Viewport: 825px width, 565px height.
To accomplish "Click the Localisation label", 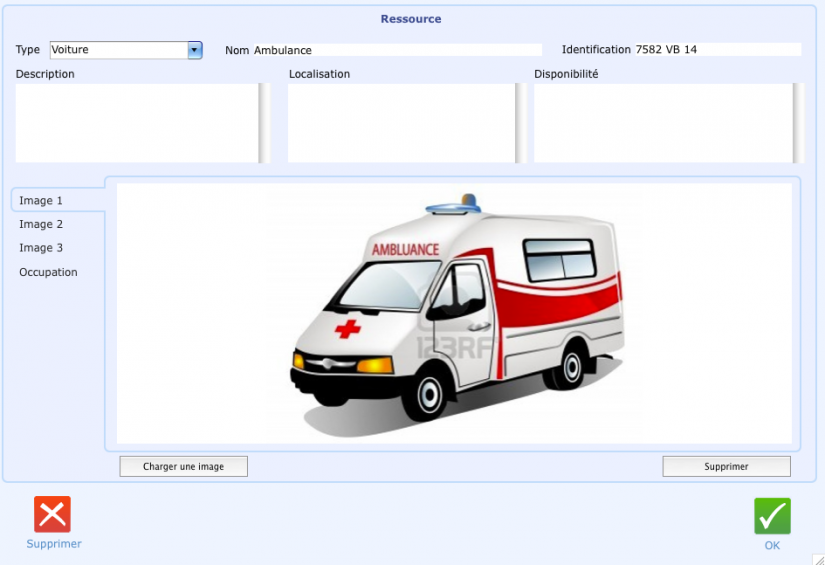I will 319,74.
